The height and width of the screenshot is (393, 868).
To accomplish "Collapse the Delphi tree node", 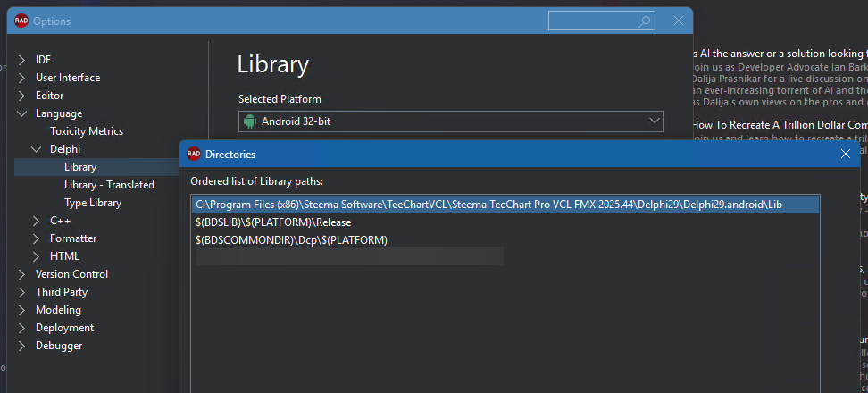I will pyautogui.click(x=36, y=149).
